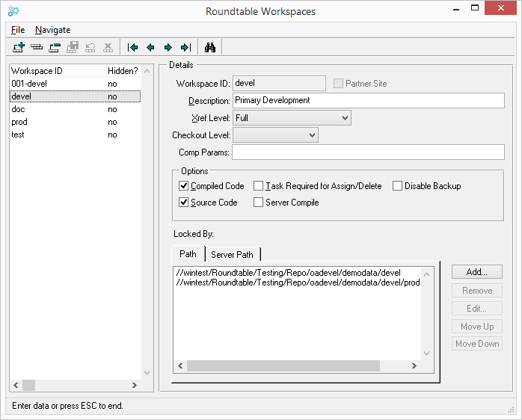This screenshot has height=420, width=522.
Task: Click the workspace list horizontal scrollbar thumb
Action: [28, 385]
